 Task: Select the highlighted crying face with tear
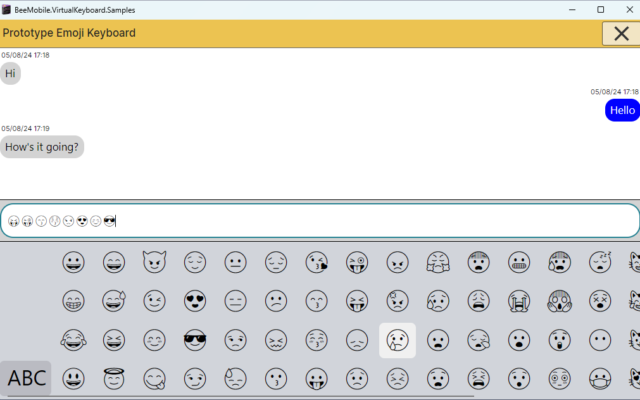398,340
